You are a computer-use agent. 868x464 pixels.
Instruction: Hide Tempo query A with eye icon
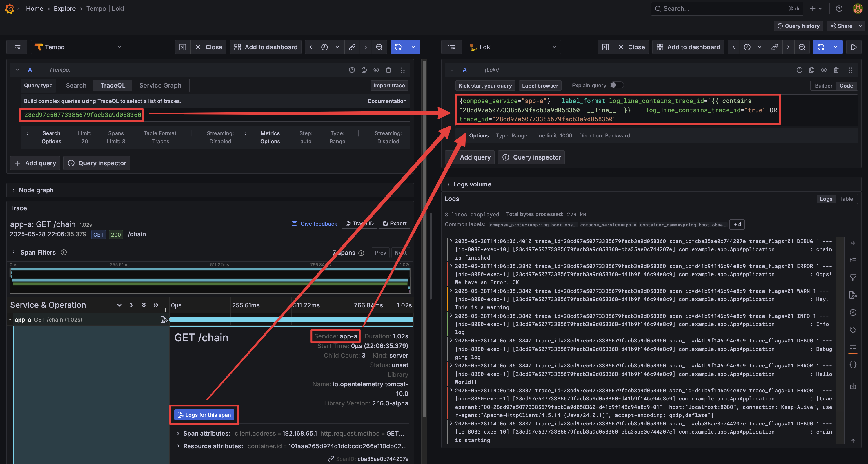(x=376, y=70)
